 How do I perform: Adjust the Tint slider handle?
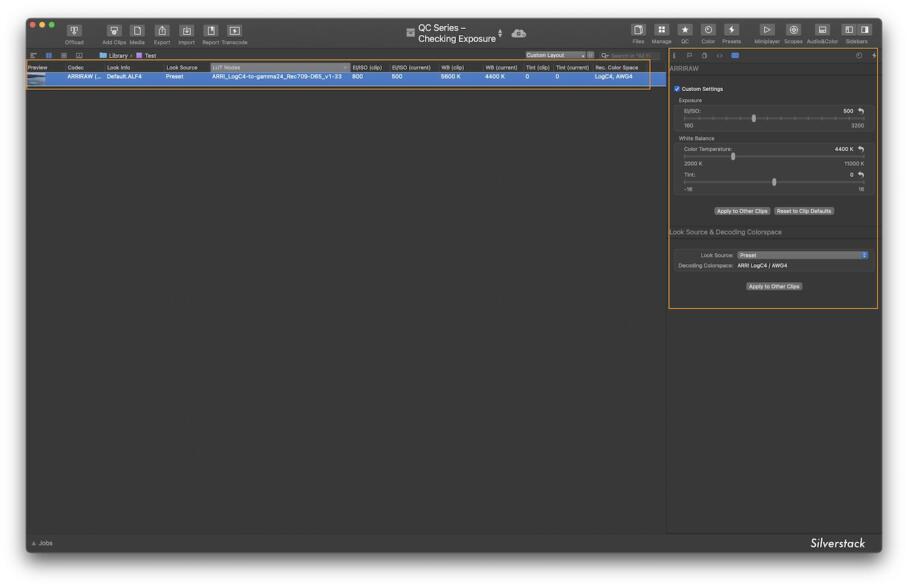click(x=774, y=182)
